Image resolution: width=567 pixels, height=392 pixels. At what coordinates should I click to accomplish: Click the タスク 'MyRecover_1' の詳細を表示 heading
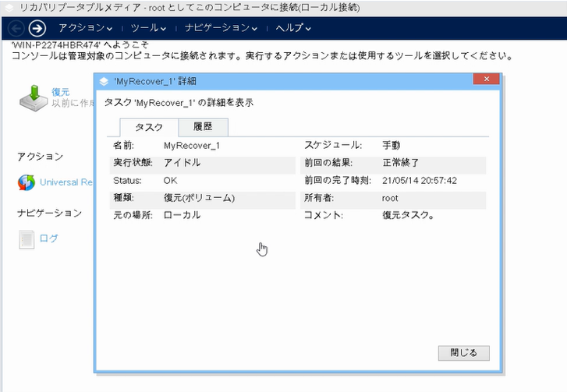click(x=179, y=103)
